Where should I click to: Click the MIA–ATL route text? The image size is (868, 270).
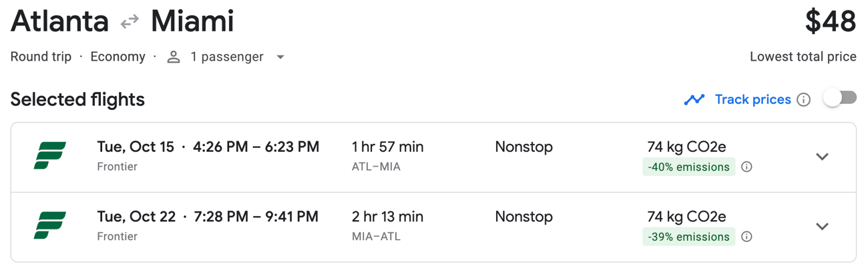[x=376, y=237]
